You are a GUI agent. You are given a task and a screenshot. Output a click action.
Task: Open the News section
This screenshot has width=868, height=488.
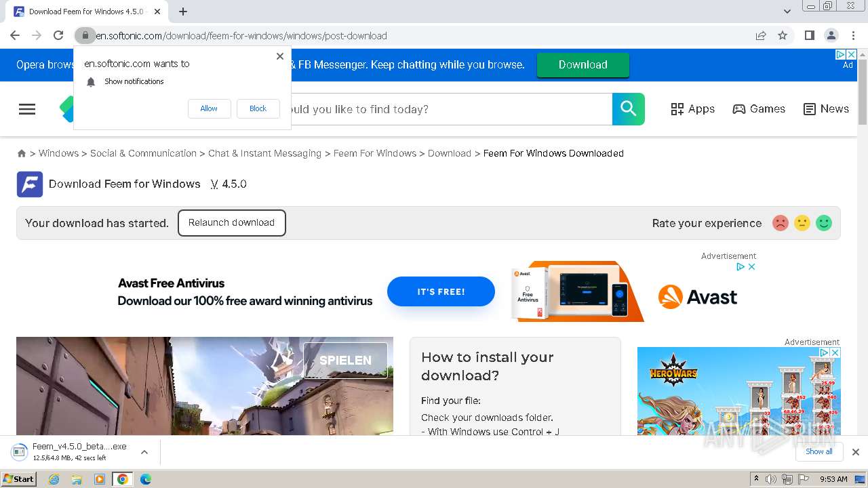point(826,109)
